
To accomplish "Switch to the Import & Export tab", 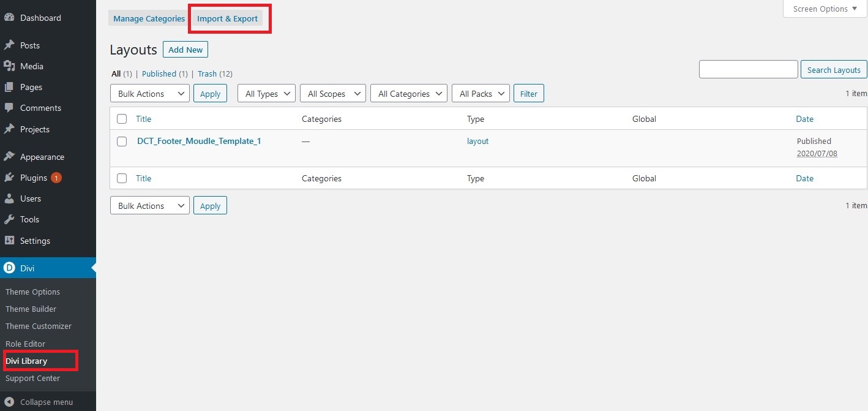I will pyautogui.click(x=228, y=18).
